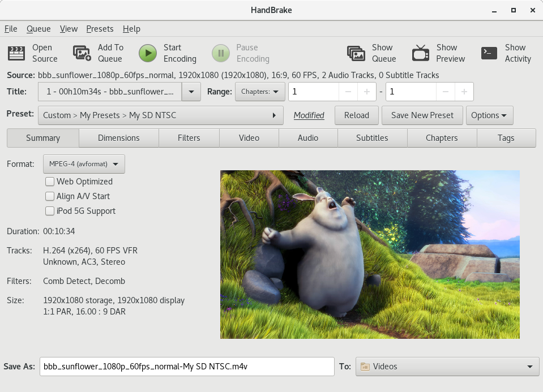Toggle the Align A/V Start checkbox
This screenshot has height=392, width=543.
tap(50, 196)
